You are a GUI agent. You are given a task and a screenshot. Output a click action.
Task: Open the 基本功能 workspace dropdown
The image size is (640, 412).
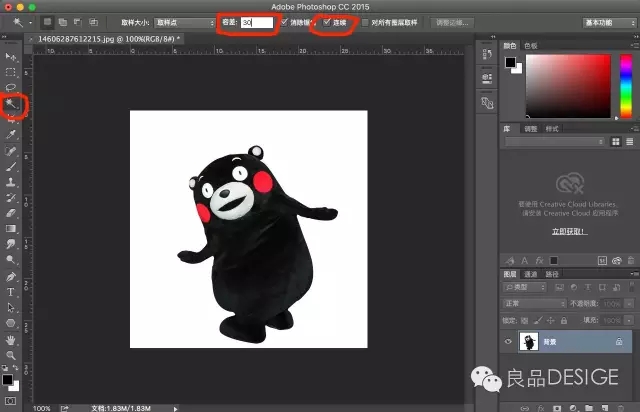click(607, 21)
